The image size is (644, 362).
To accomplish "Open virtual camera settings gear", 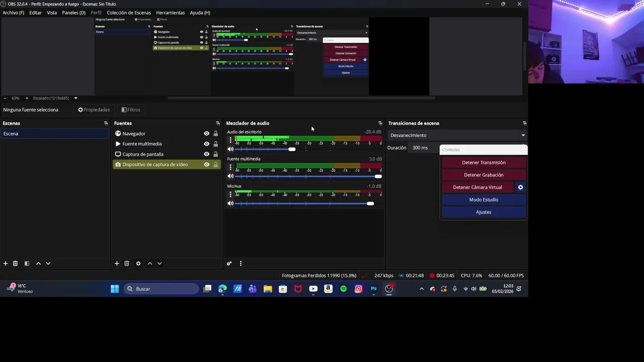I will click(x=521, y=188).
